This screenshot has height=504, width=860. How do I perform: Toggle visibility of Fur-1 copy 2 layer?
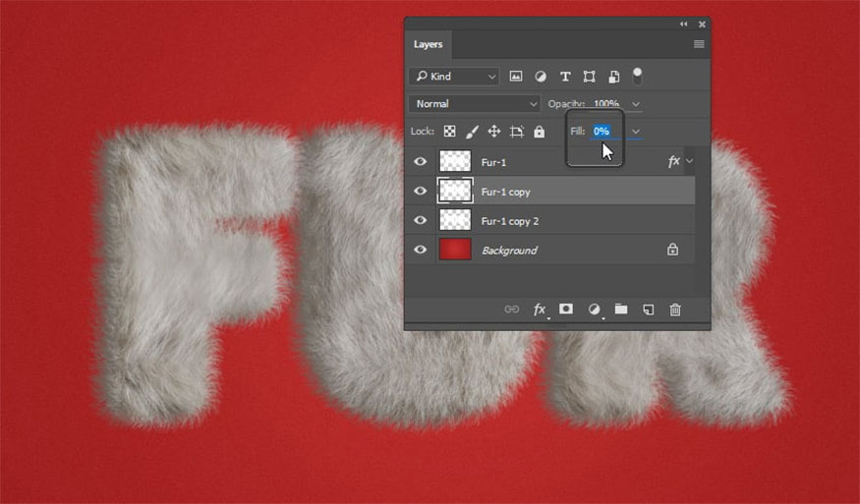pos(421,221)
